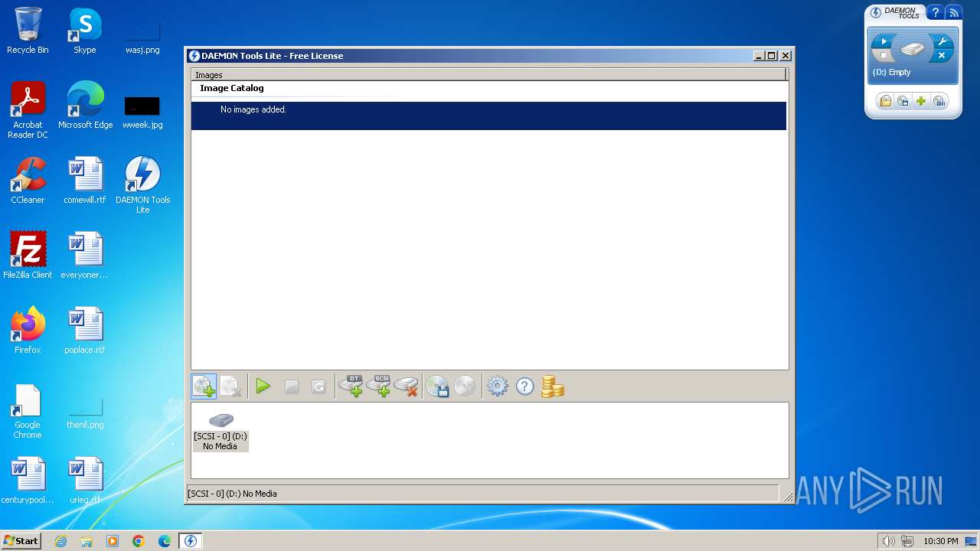Open the Recycle Bin desktop icon
The width and height of the screenshot is (980, 551).
pyautogui.click(x=28, y=31)
